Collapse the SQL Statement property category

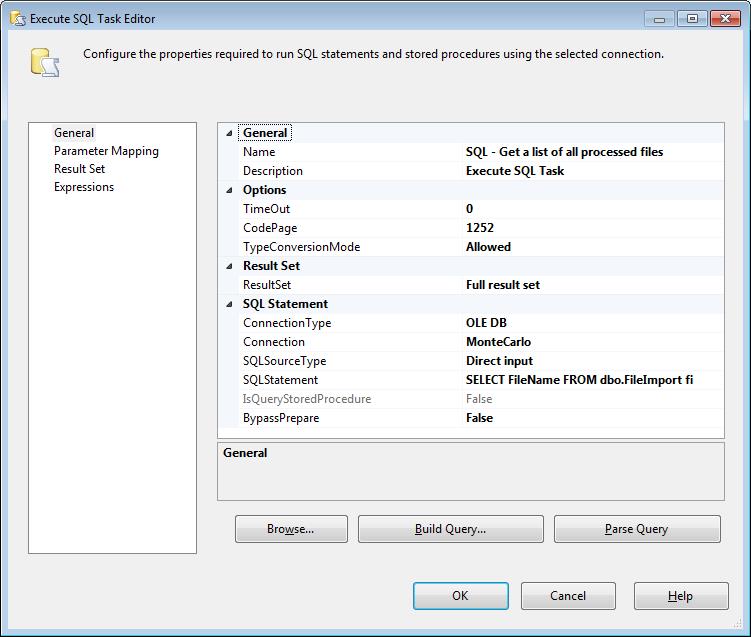[229, 304]
